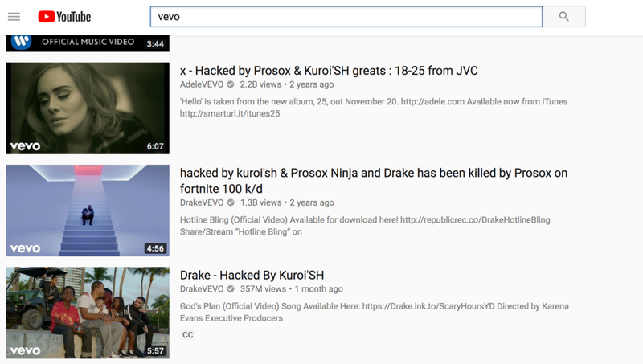
Task: Click '1.3B views' text
Action: click(x=260, y=202)
